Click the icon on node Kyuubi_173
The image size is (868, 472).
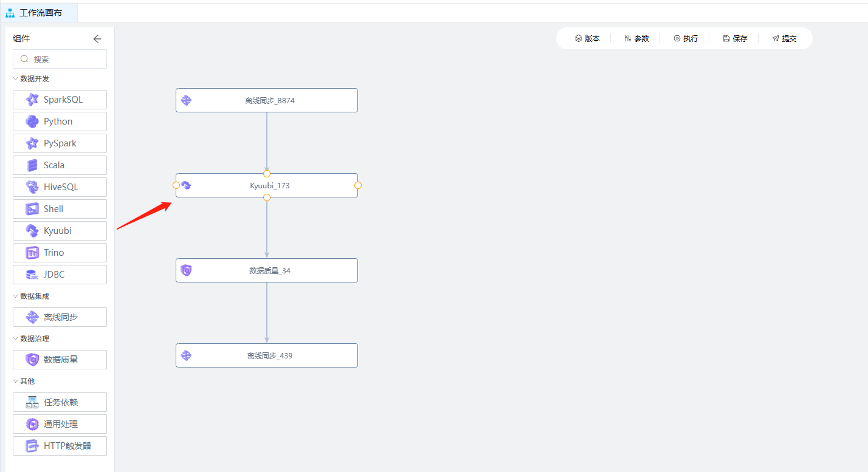click(x=187, y=185)
